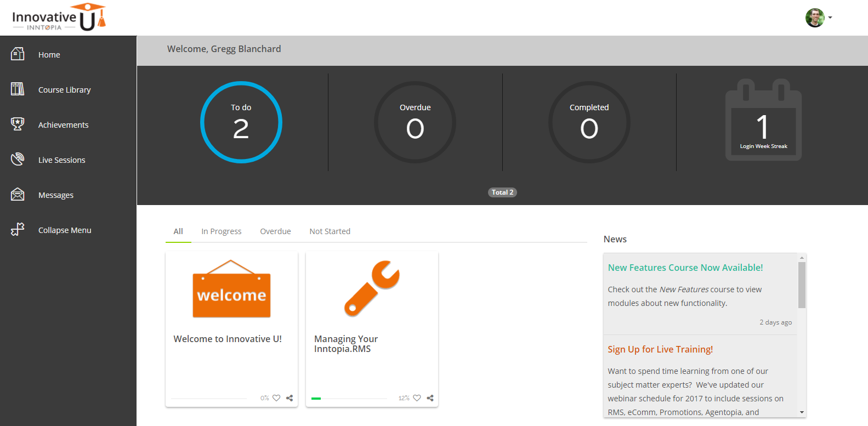Click the Achievements trophy icon
Screen dimensions: 868x426
[x=18, y=124]
